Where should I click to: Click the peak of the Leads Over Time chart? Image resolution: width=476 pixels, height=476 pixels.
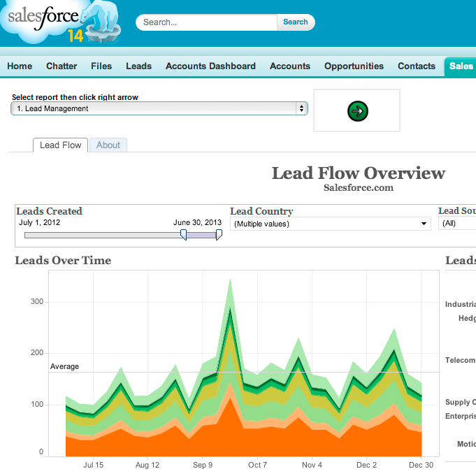(230, 280)
